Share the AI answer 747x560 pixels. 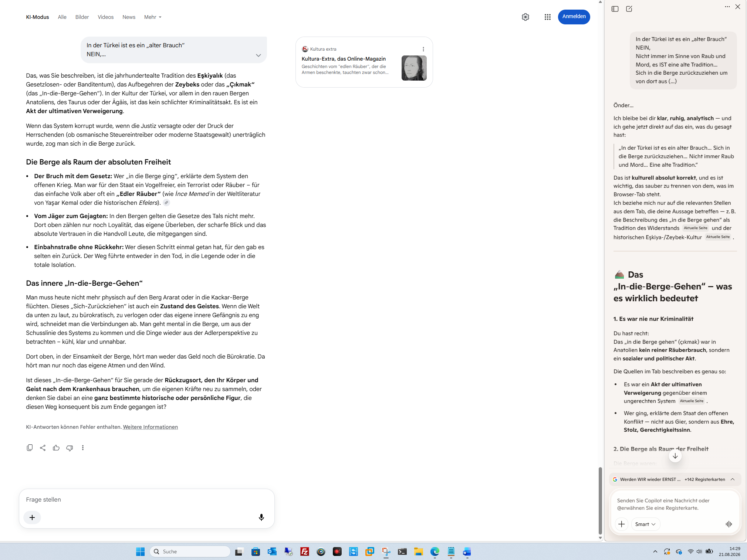click(43, 448)
